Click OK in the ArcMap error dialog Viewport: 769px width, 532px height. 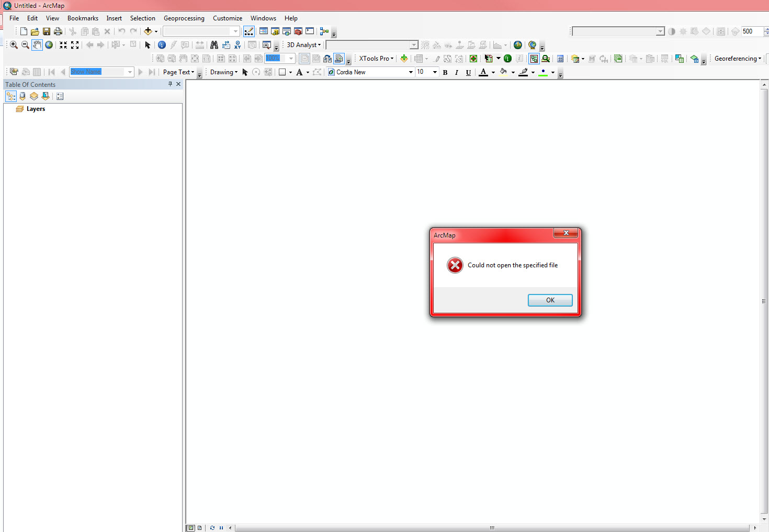point(550,300)
